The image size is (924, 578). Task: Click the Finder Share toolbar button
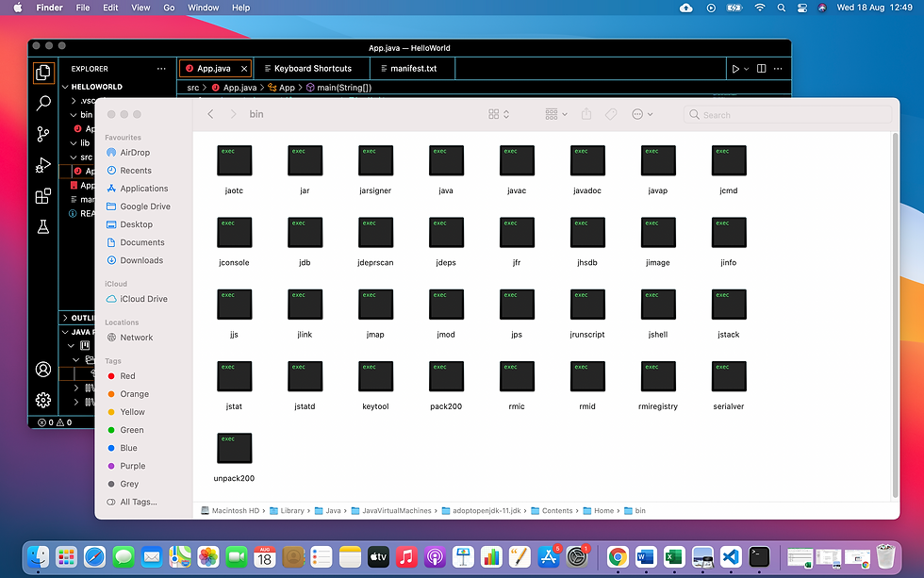[586, 114]
